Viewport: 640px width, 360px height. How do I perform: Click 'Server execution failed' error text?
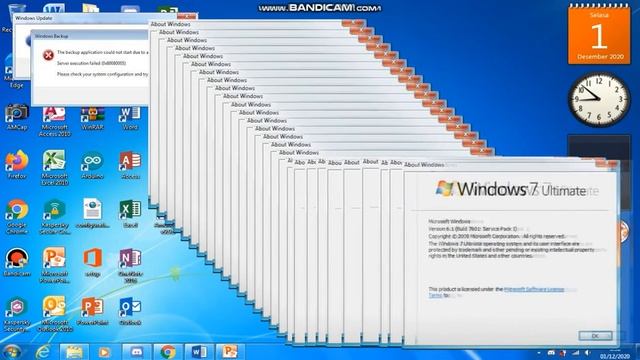point(91,63)
